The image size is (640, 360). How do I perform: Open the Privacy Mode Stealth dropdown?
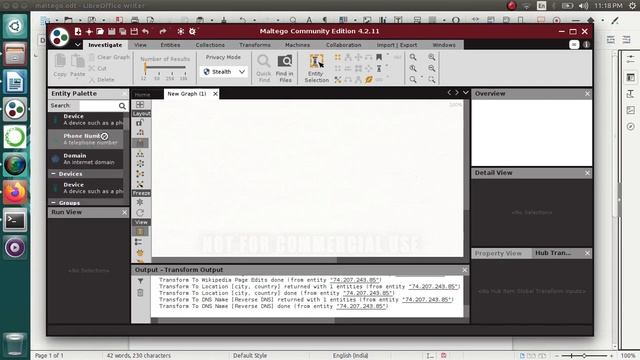tap(224, 72)
